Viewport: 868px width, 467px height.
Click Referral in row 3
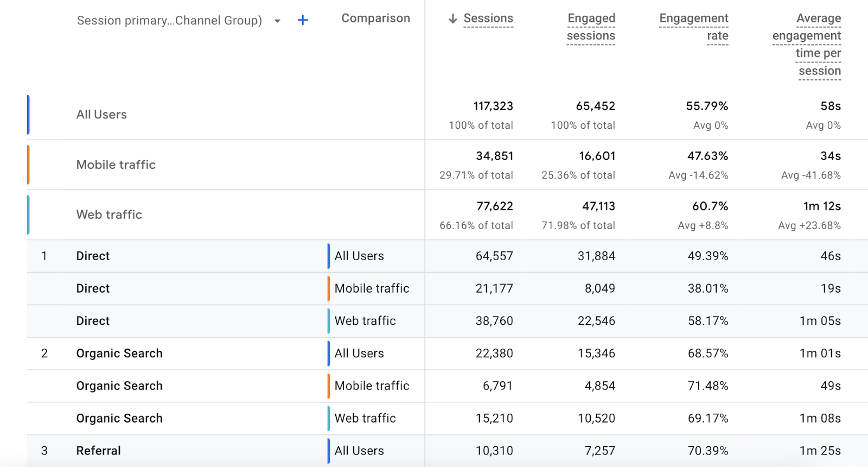click(98, 451)
